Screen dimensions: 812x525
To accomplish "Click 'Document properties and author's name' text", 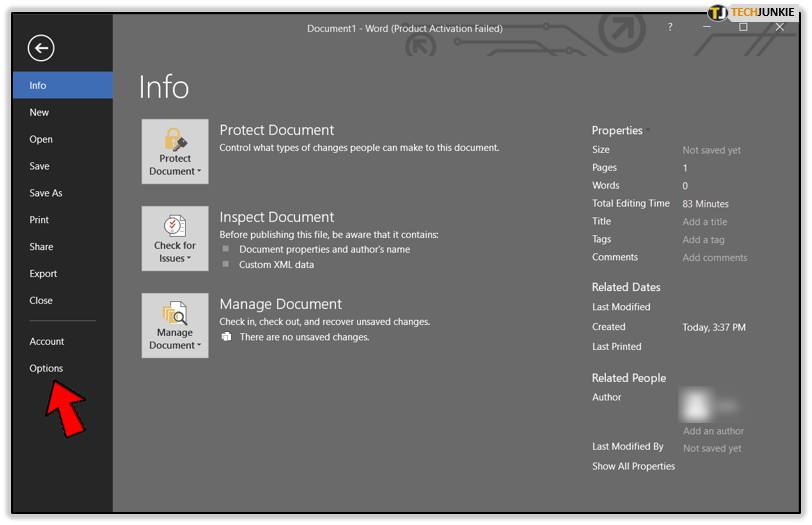I will [x=325, y=250].
